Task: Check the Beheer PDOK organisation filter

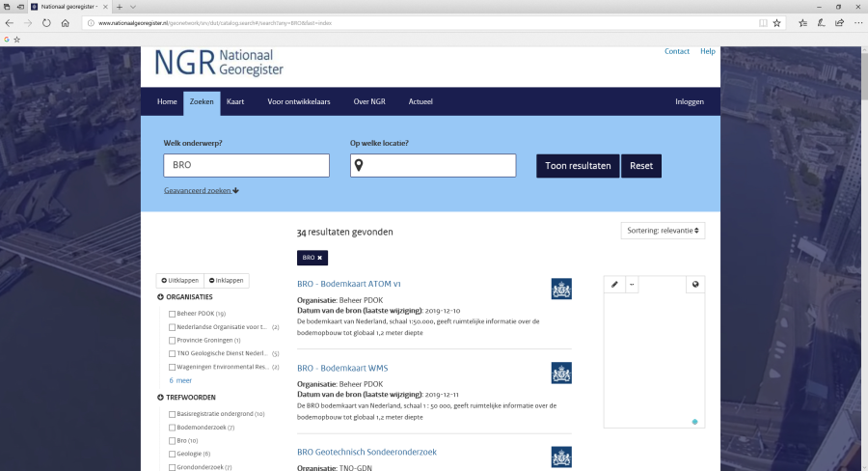Action: tap(172, 314)
